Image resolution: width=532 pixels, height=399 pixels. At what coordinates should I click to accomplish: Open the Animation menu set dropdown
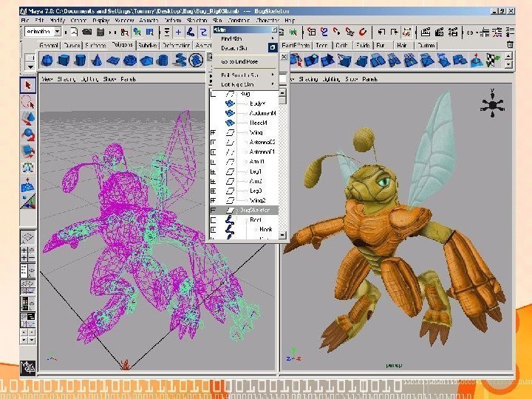point(58,32)
